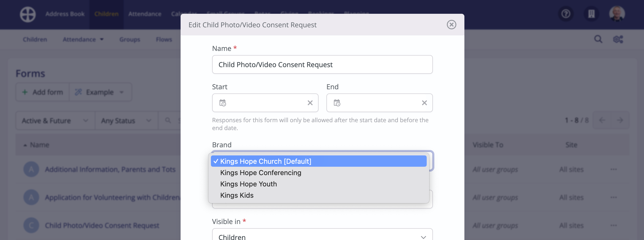Switch to the Groups tab
The image size is (644, 240).
(x=130, y=39)
